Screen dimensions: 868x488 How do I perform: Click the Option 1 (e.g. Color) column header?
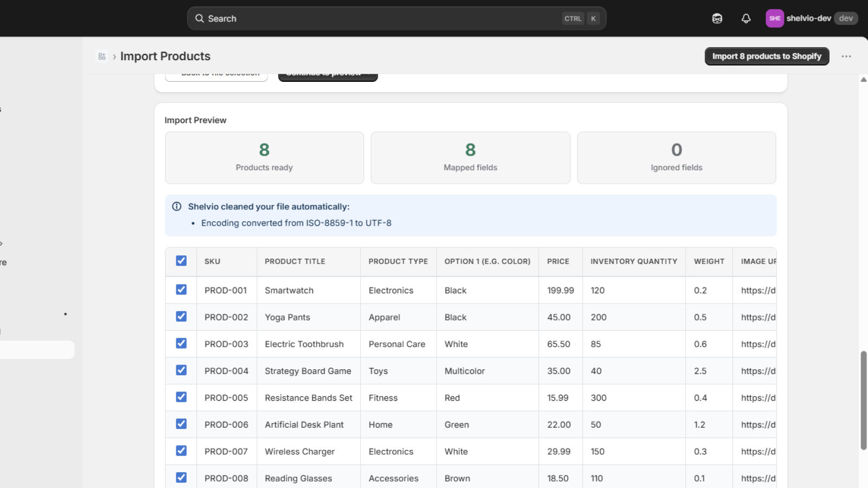click(x=488, y=261)
